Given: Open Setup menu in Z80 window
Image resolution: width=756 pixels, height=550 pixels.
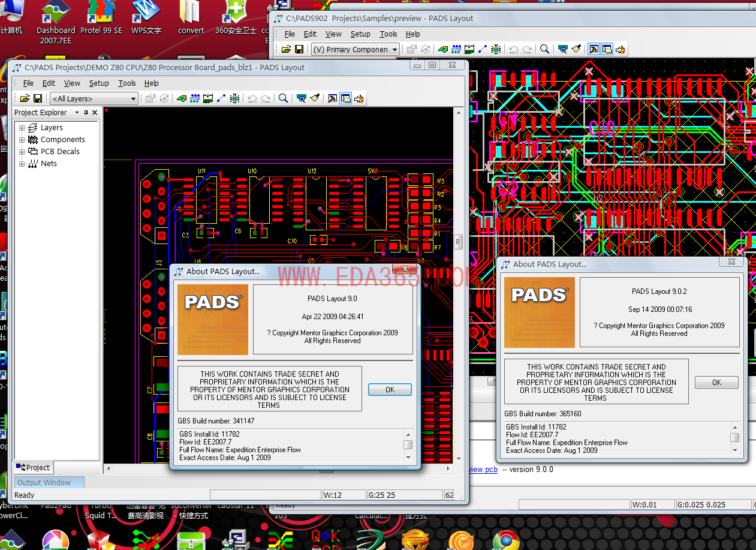Looking at the screenshot, I should (99, 83).
